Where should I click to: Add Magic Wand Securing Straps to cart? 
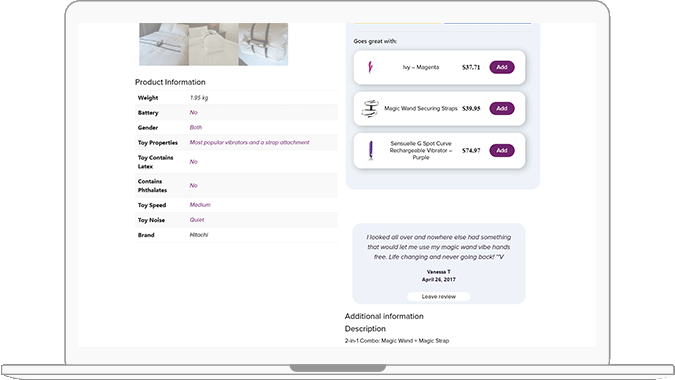(502, 108)
